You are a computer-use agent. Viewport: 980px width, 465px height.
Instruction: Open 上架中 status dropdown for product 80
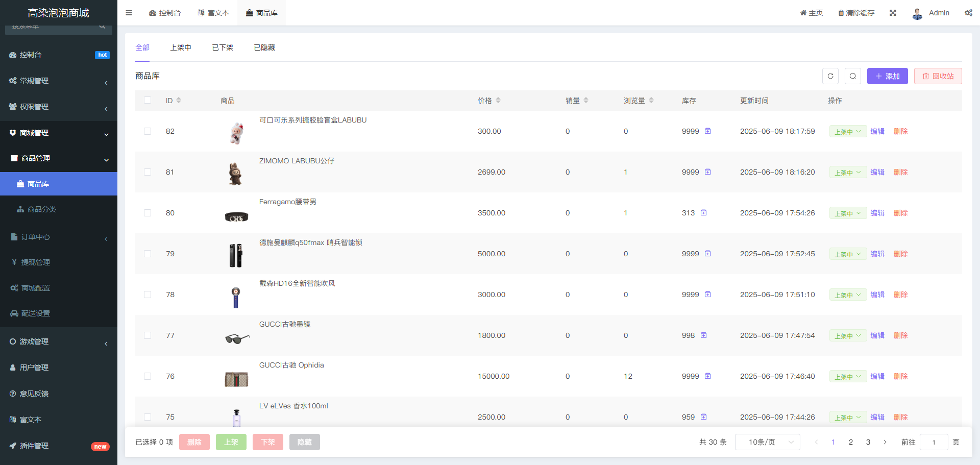(x=848, y=213)
